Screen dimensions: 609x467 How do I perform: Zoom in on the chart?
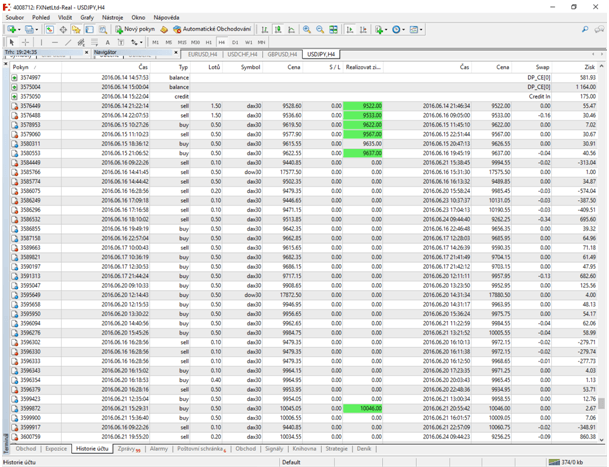[x=307, y=30]
